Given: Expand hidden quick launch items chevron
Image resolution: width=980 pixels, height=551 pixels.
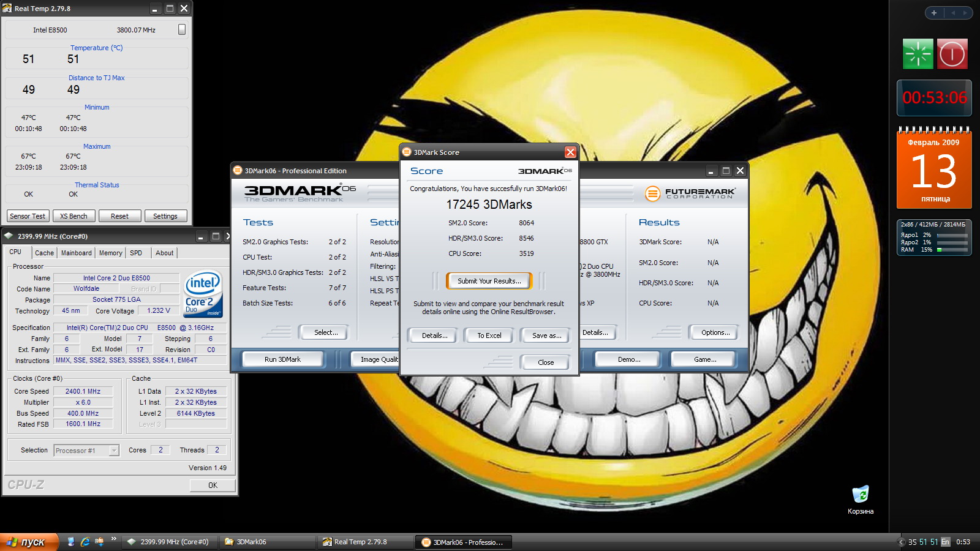Looking at the screenshot, I should (x=113, y=539).
